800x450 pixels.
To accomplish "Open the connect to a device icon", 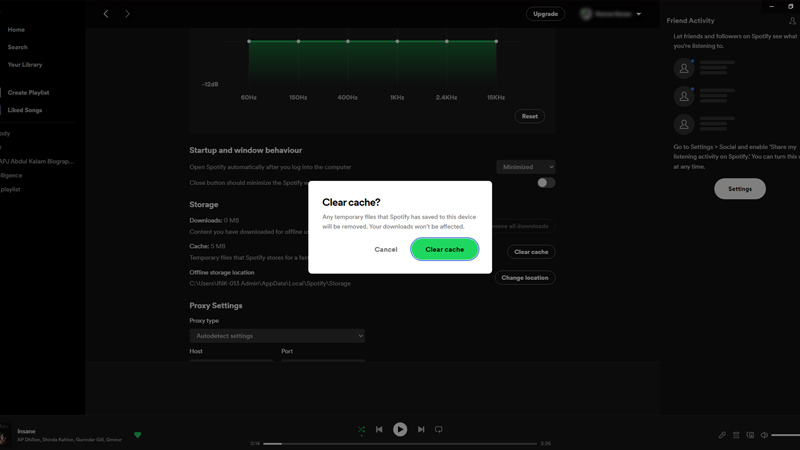I will click(750, 435).
